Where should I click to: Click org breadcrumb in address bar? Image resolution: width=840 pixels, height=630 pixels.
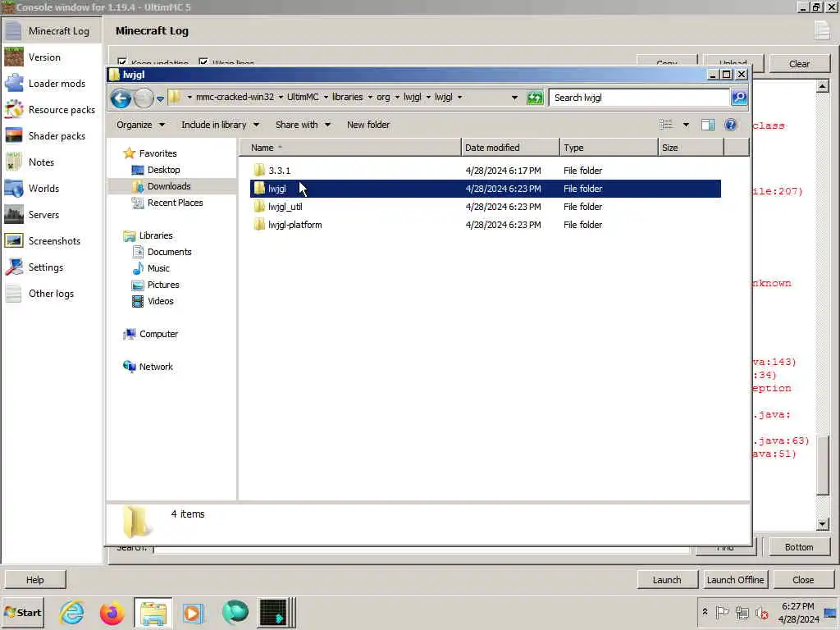click(x=383, y=97)
